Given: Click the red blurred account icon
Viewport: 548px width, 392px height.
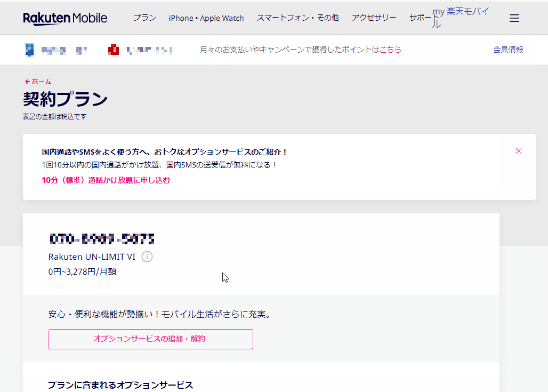Looking at the screenshot, I should click(113, 50).
